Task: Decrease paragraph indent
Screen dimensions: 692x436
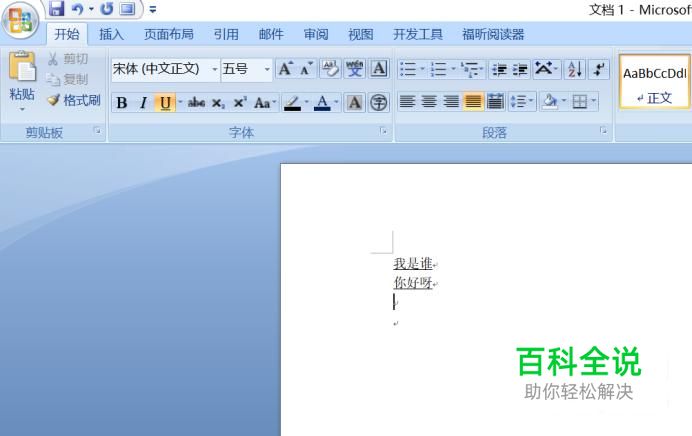Action: (x=499, y=69)
